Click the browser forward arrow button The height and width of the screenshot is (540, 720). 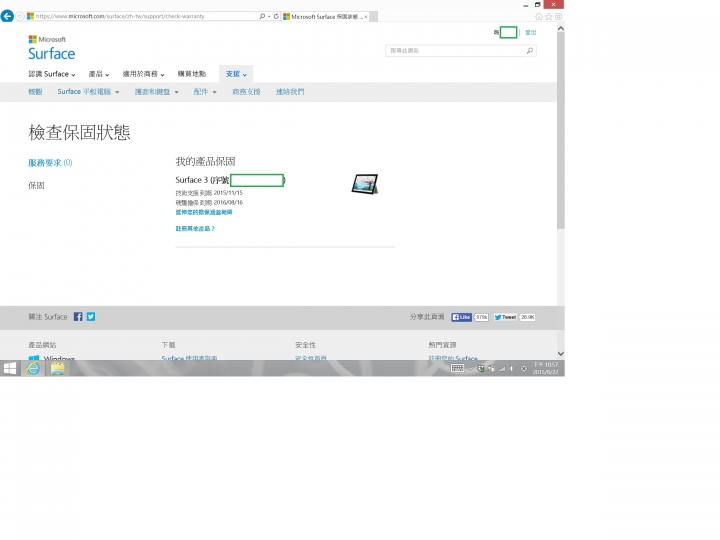[20, 17]
